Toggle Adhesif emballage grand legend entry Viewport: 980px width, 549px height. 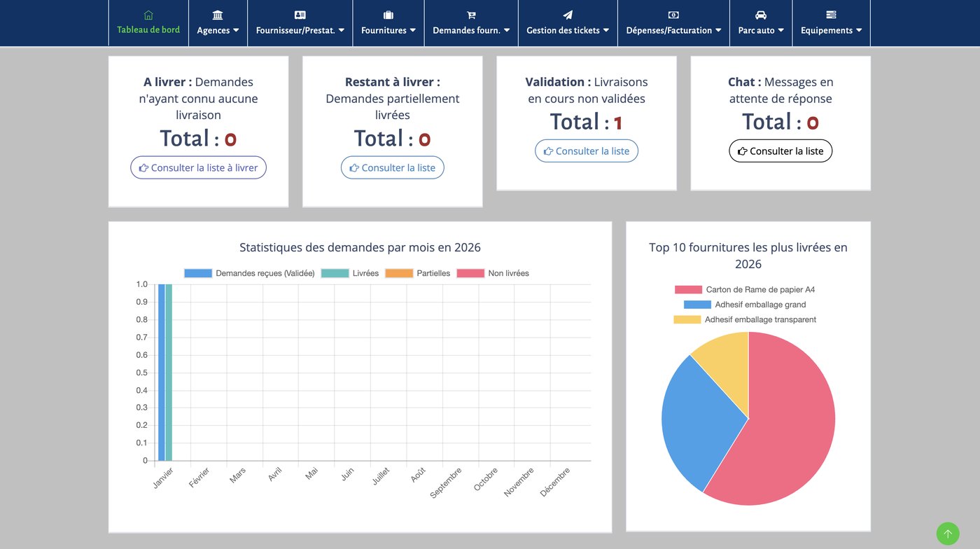745,305
